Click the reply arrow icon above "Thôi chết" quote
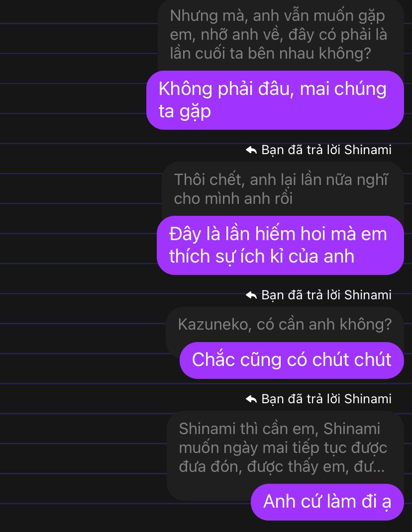The width and height of the screenshot is (412, 532). [251, 150]
